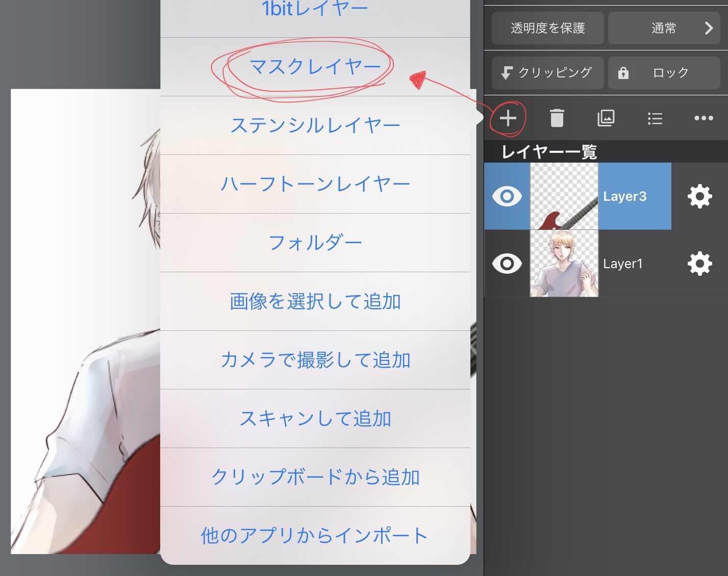Choose マスクレイヤー from the add menu
Image resolution: width=728 pixels, height=576 pixels.
click(315, 67)
